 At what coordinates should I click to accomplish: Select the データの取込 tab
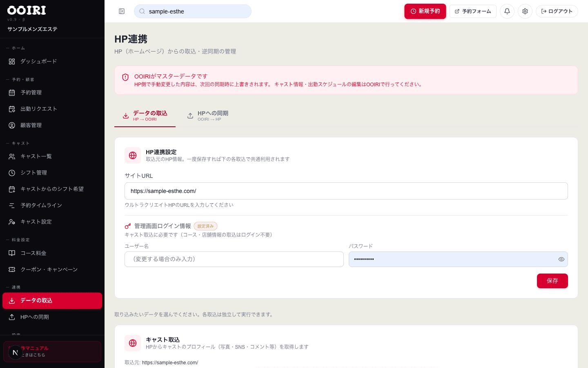145,116
